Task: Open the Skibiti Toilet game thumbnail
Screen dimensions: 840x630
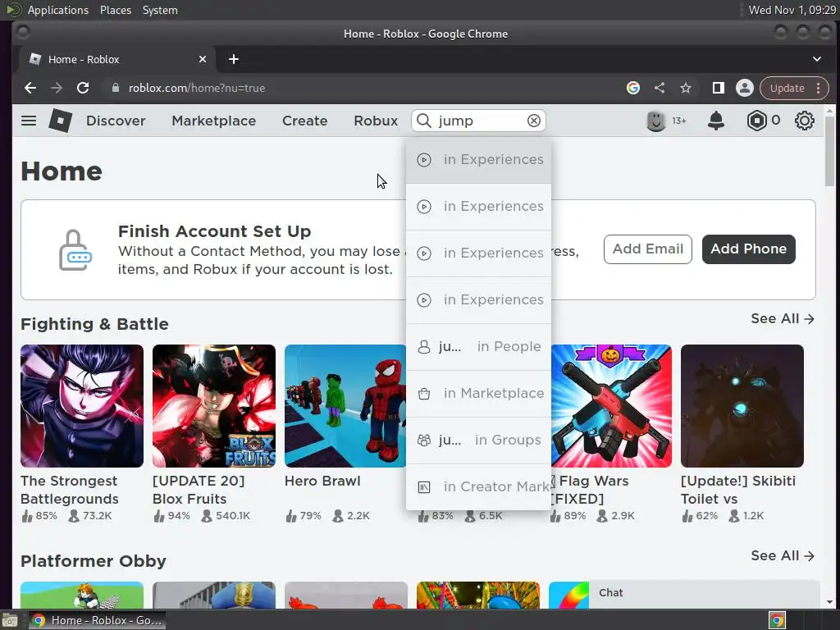Action: point(742,406)
